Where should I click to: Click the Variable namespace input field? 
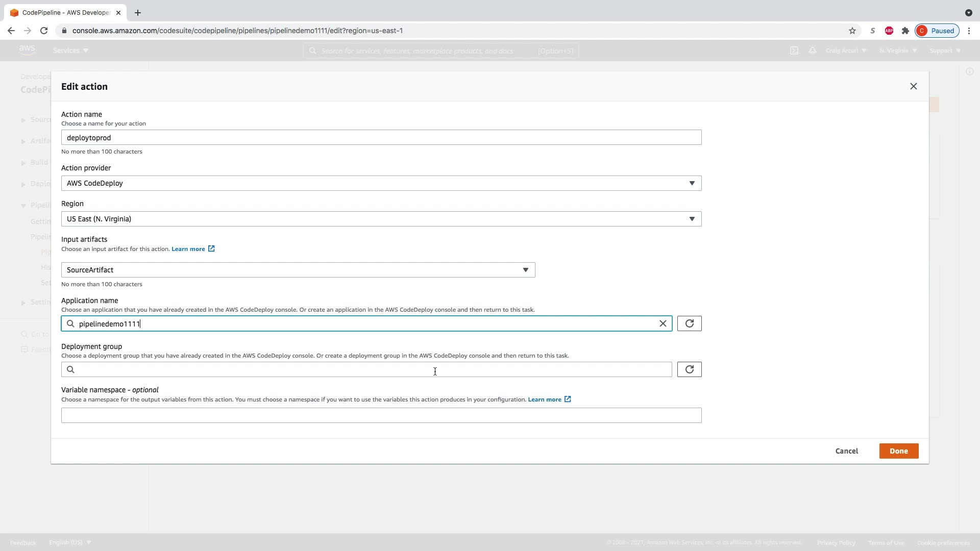(x=381, y=415)
